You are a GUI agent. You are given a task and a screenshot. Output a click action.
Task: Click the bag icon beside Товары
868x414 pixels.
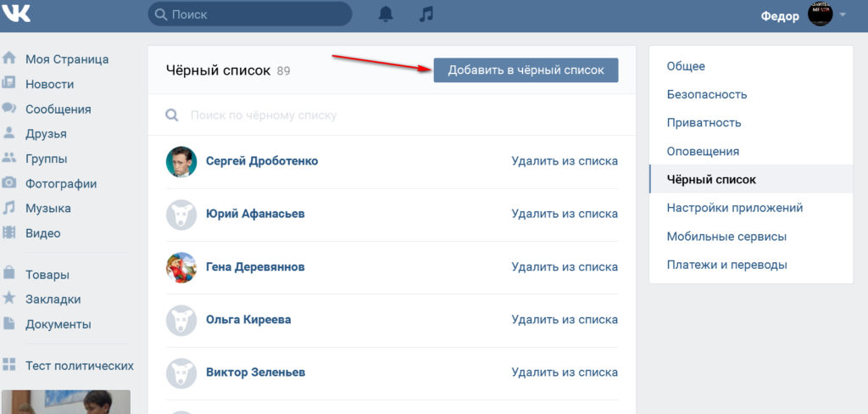coord(8,274)
